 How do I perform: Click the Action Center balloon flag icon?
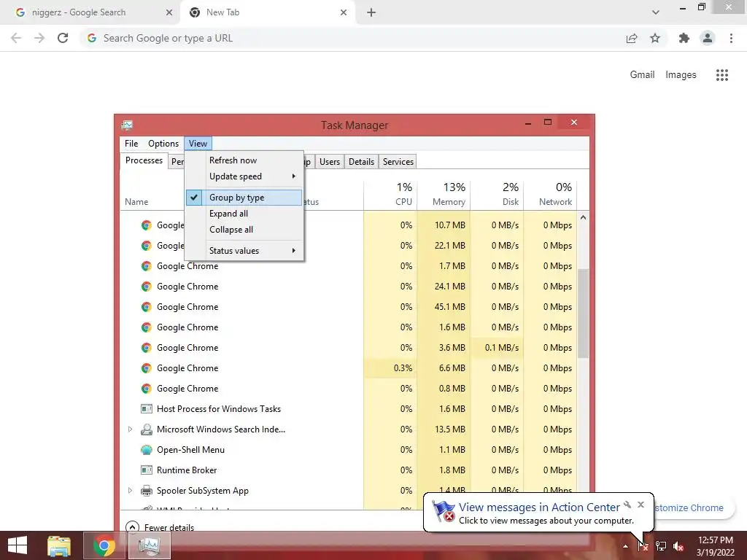click(443, 511)
